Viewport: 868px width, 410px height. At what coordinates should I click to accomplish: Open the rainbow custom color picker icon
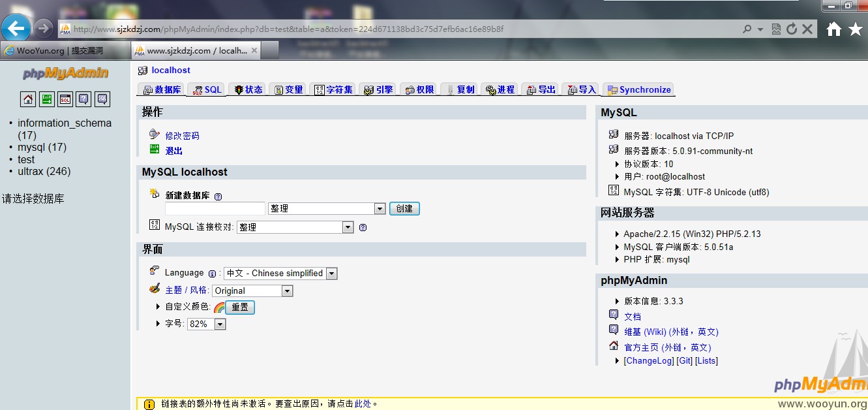219,307
